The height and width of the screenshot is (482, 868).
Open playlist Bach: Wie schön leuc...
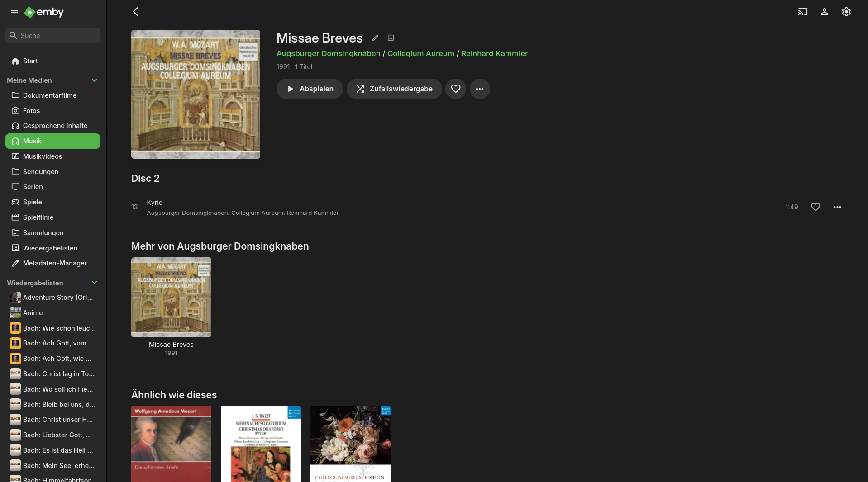52,328
